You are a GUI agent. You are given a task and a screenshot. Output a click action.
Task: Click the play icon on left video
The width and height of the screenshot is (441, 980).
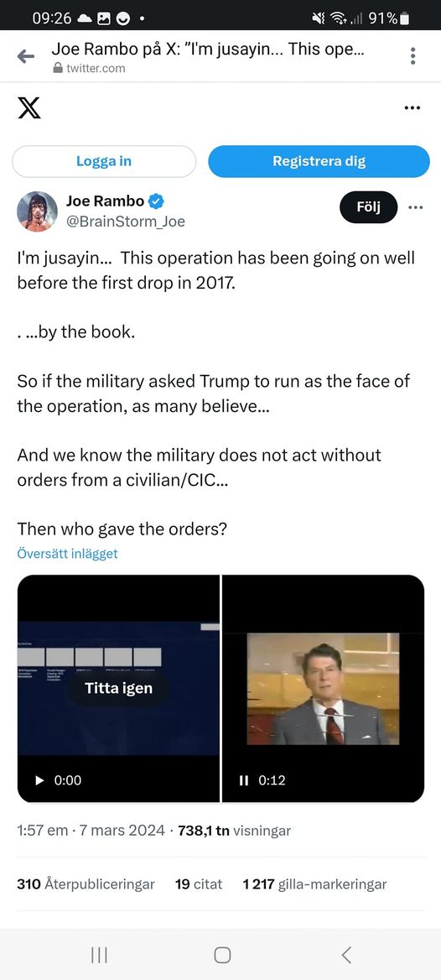click(x=39, y=780)
